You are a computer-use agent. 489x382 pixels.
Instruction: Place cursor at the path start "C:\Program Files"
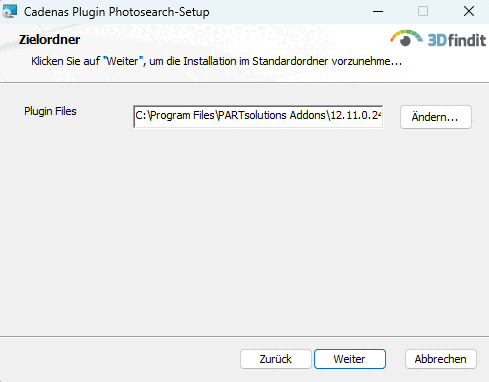(175, 115)
